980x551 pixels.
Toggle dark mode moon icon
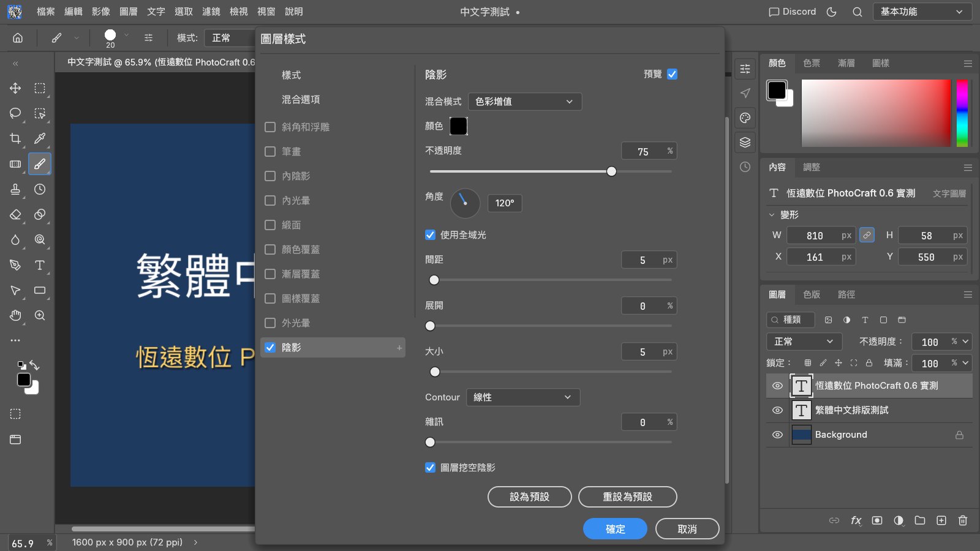[x=832, y=12]
